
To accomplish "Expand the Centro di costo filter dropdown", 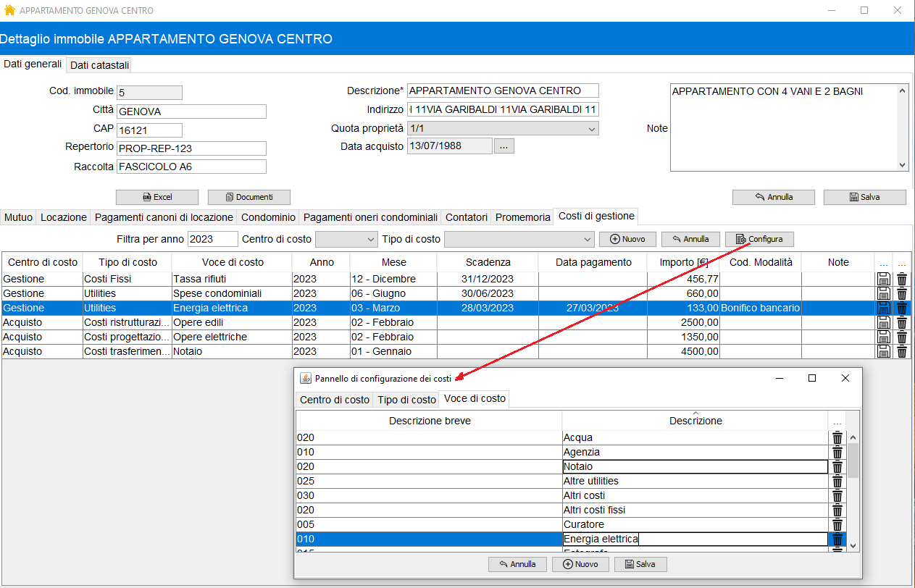I will point(346,239).
